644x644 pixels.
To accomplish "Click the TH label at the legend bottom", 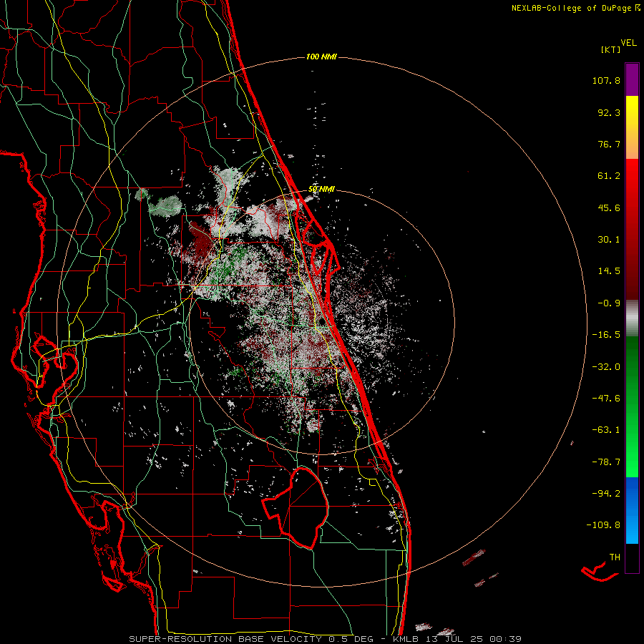I will (x=615, y=557).
